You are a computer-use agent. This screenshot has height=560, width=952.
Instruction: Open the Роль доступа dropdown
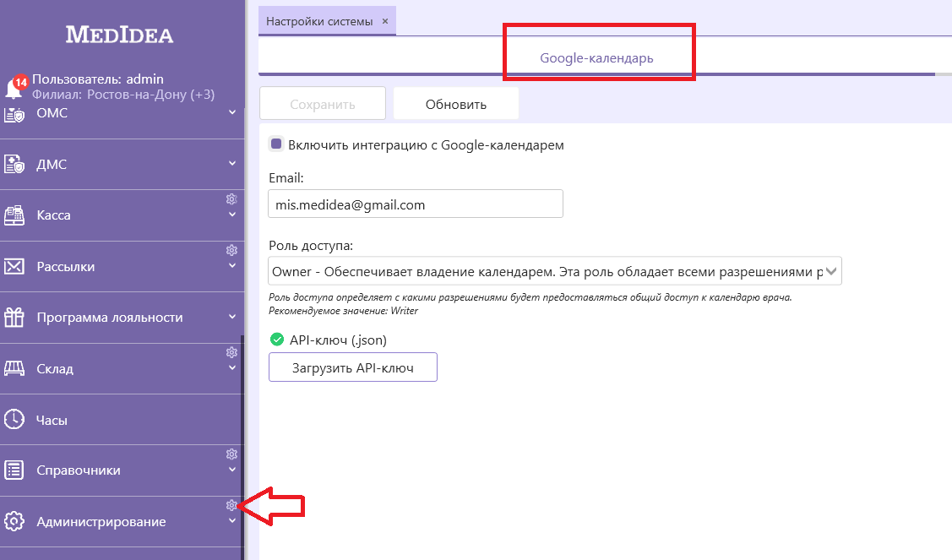click(x=554, y=271)
